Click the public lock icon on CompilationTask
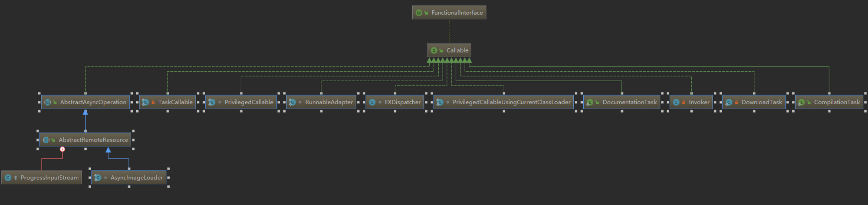 point(809,102)
